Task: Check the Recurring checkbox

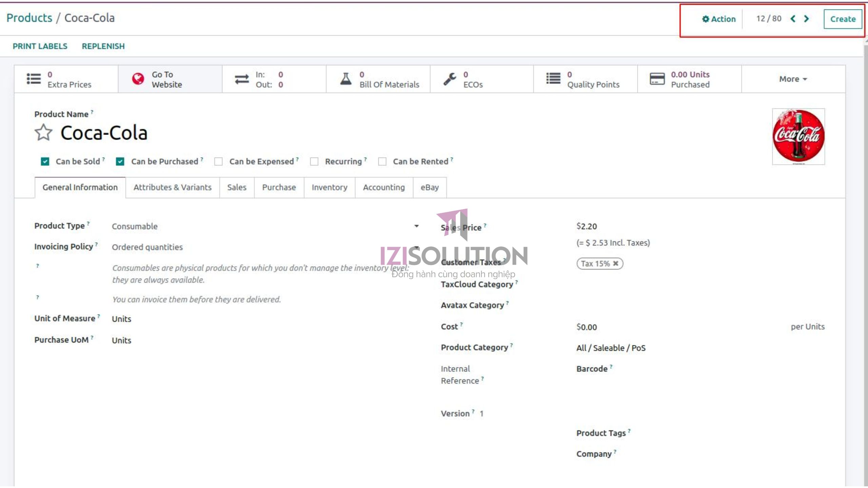Action: pyautogui.click(x=315, y=162)
